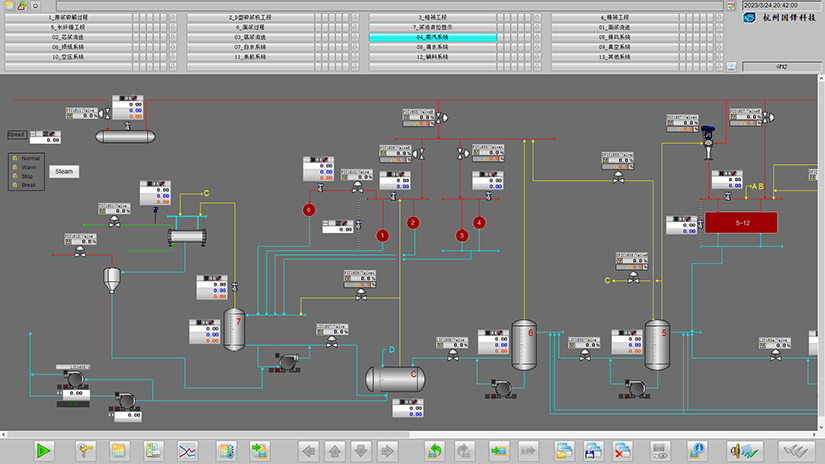Open the highlighted 04 steam system tab

pos(433,37)
